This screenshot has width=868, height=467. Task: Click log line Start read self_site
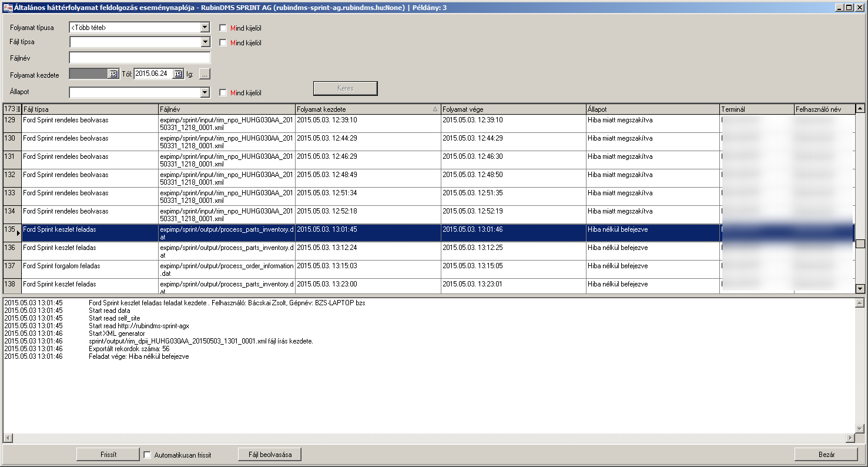click(115, 318)
